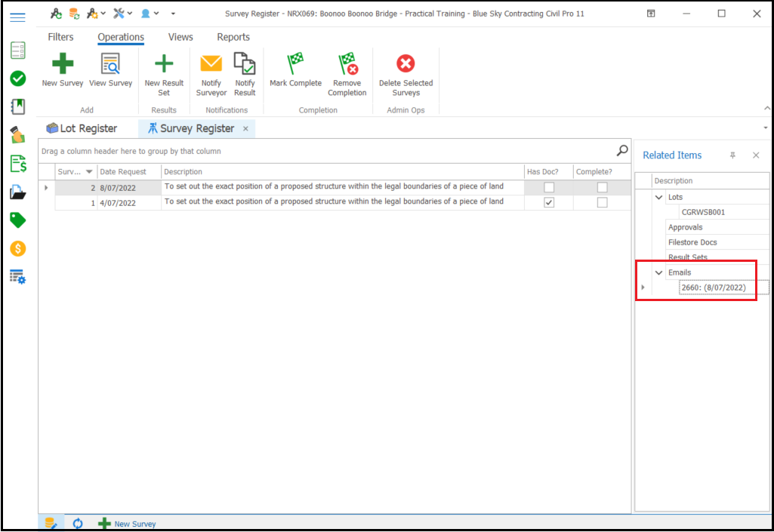
Task: Collapse the Lots tree node
Action: coord(659,197)
